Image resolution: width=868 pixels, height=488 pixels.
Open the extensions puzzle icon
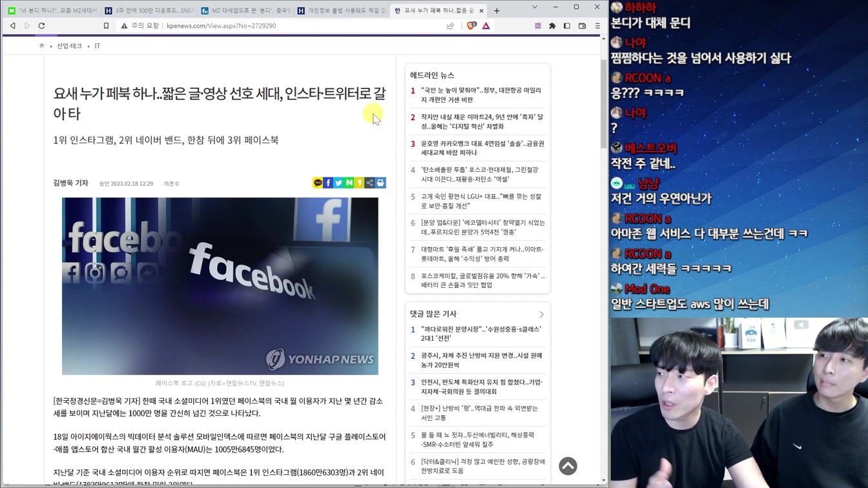[552, 26]
